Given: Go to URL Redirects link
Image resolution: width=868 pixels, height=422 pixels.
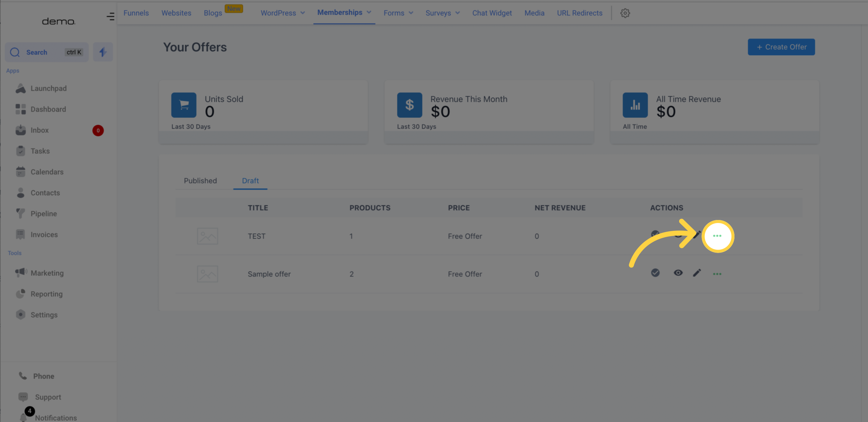Looking at the screenshot, I should click(580, 13).
